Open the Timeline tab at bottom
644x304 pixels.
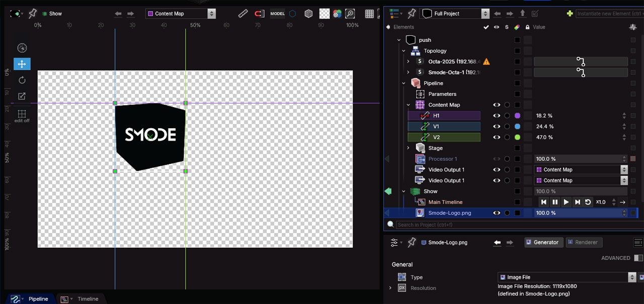pyautogui.click(x=80, y=299)
